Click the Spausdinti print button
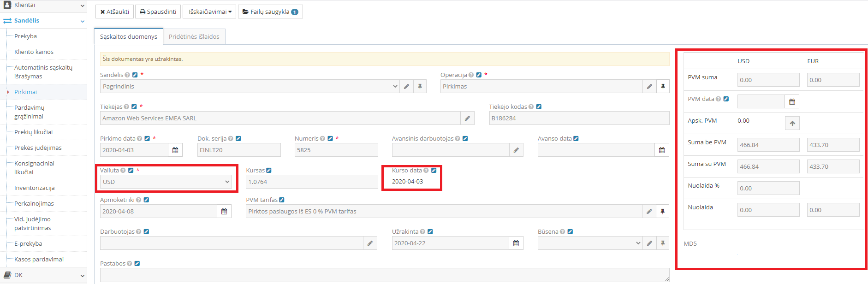The width and height of the screenshot is (868, 284). point(158,12)
